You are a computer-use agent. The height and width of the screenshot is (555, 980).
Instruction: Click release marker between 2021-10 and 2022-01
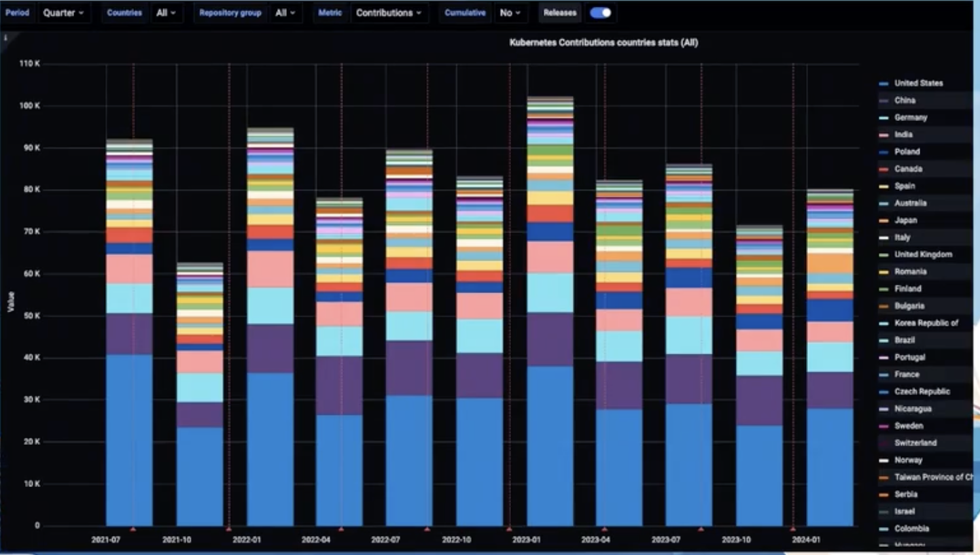228,528
